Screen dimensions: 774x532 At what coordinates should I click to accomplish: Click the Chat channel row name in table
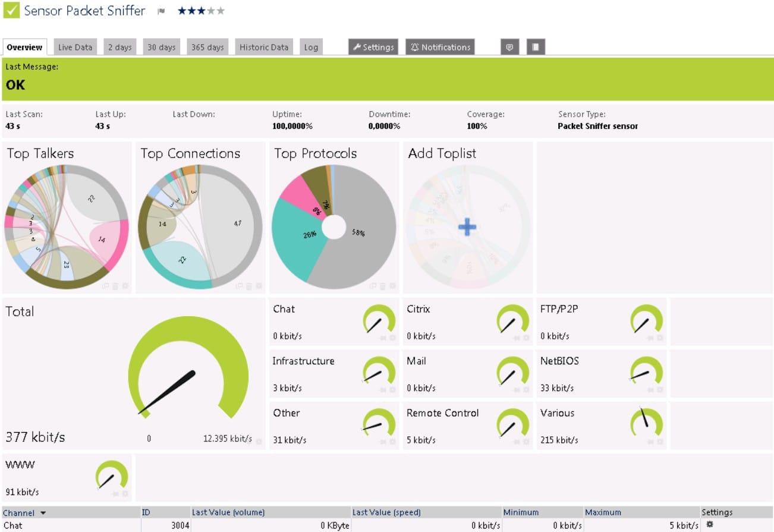coord(12,525)
